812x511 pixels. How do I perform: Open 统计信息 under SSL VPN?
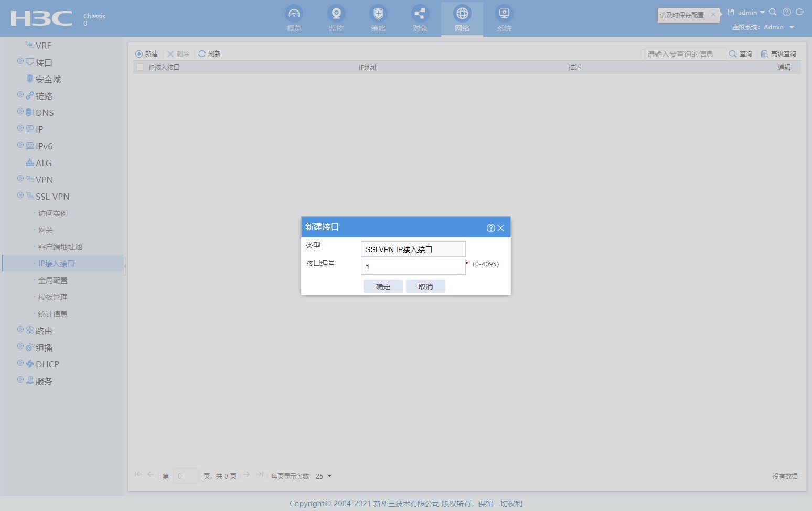tap(53, 314)
